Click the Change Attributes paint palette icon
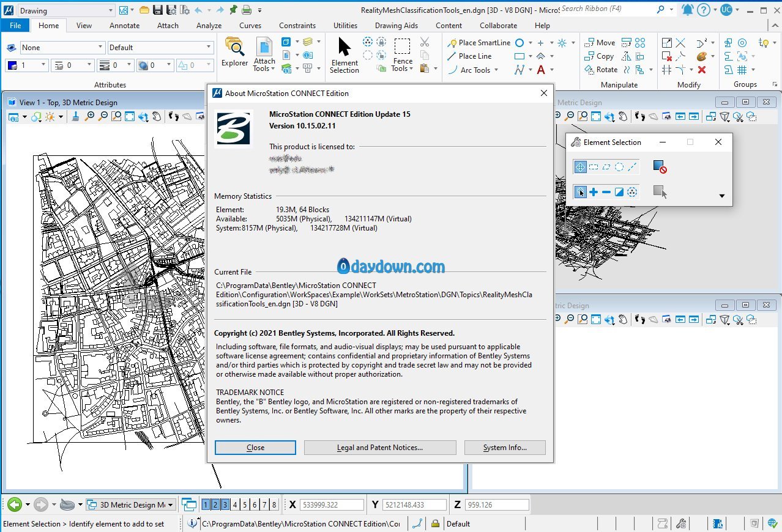The height and width of the screenshot is (532, 782). [x=702, y=56]
